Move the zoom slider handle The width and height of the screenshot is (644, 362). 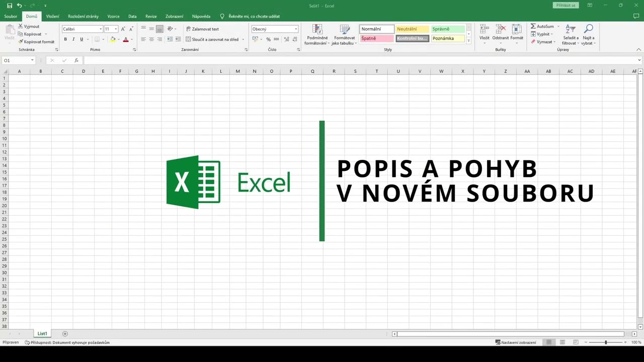click(x=606, y=342)
